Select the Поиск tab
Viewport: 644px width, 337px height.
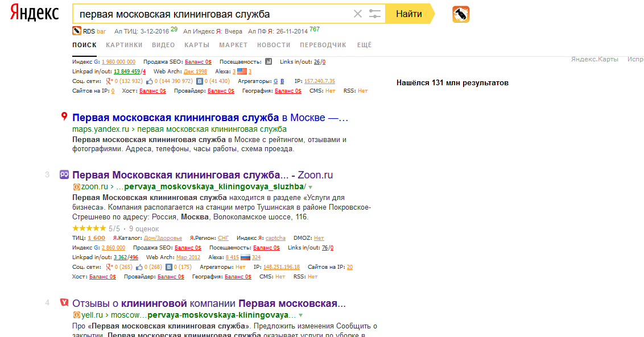(85, 45)
